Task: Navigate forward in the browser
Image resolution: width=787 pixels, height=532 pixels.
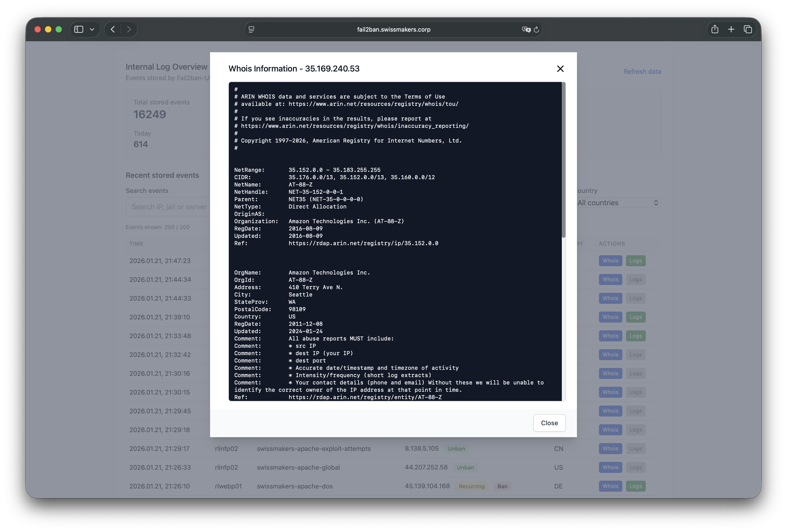Action: 129,30
